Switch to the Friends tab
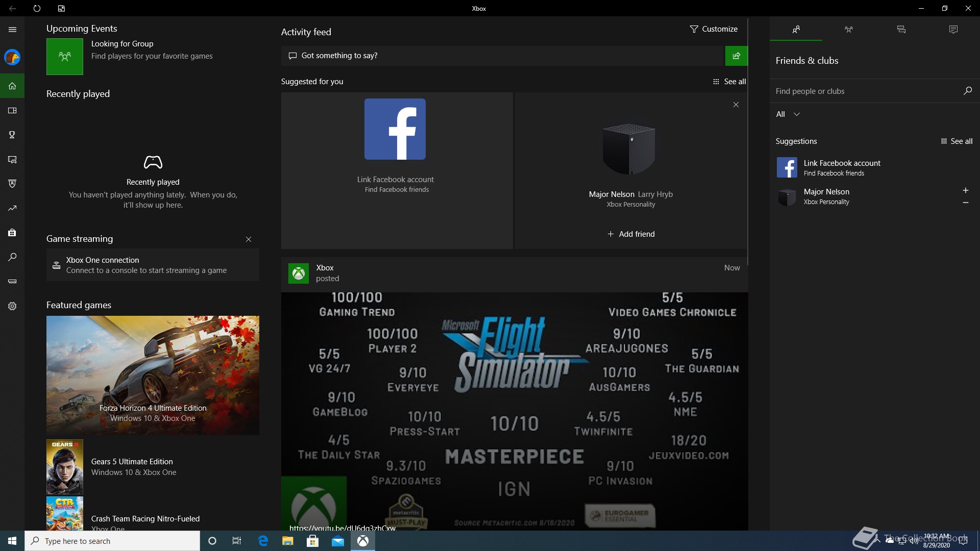 pyautogui.click(x=796, y=30)
